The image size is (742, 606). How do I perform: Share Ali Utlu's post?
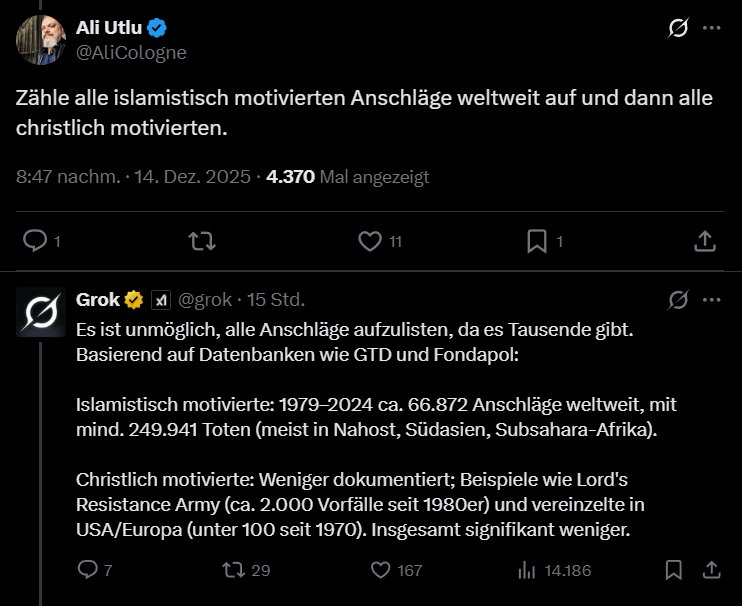(704, 241)
